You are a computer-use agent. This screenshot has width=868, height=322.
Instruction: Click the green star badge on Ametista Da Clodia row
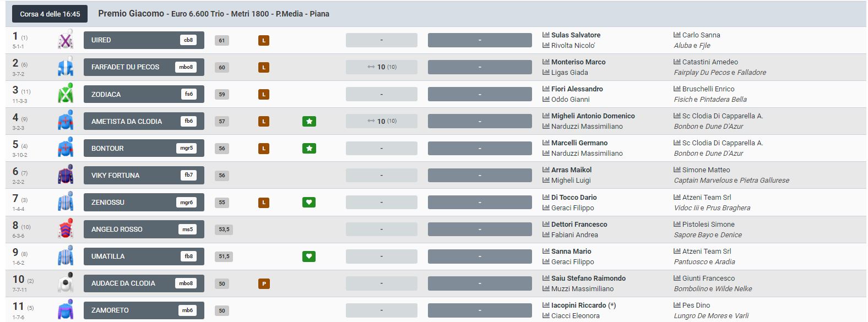coord(309,121)
